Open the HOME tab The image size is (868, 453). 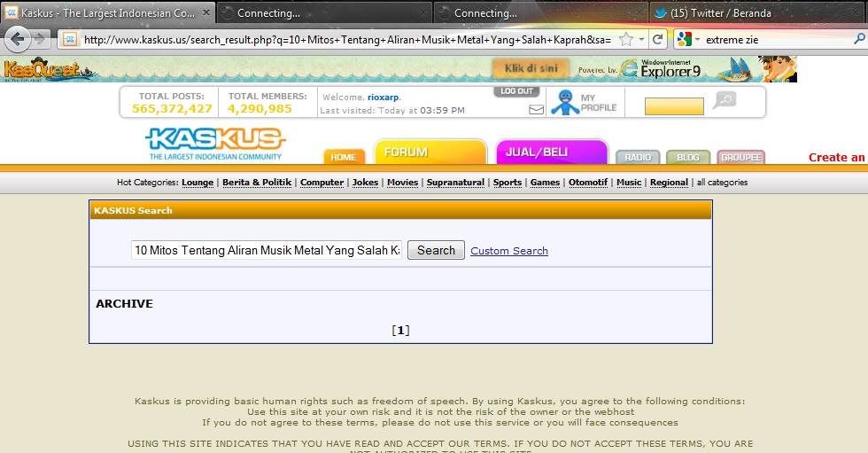(x=344, y=157)
